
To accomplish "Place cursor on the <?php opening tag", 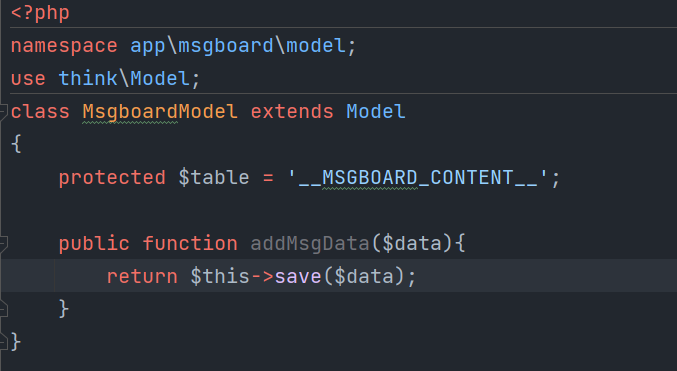I will click(x=40, y=13).
